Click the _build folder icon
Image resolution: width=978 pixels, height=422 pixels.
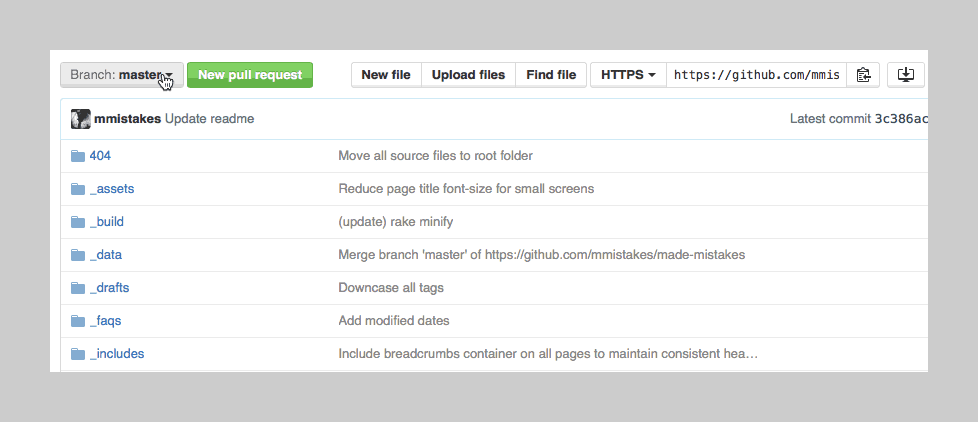click(78, 222)
